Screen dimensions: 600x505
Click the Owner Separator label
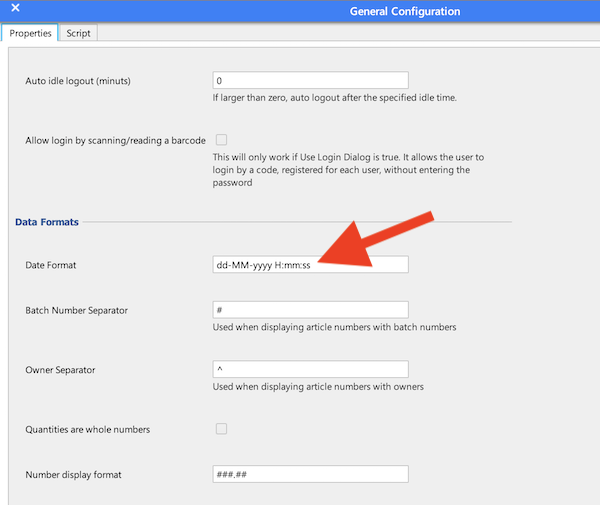tap(60, 370)
